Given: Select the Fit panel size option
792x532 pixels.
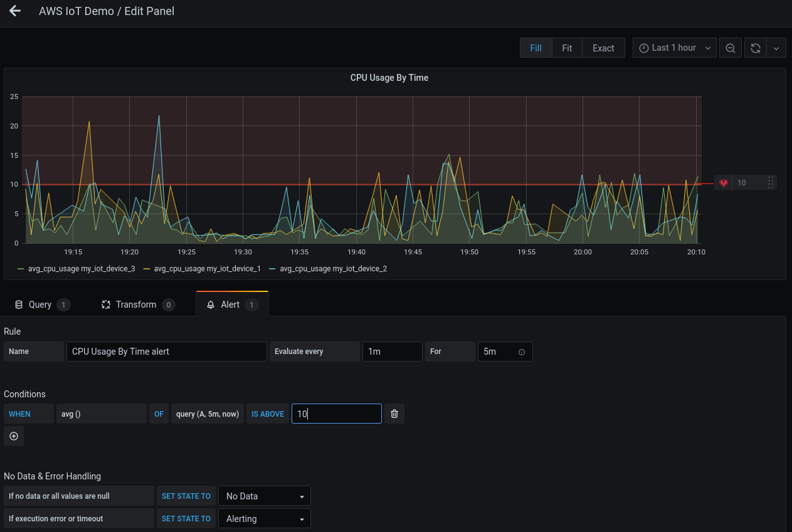Looking at the screenshot, I should 567,48.
